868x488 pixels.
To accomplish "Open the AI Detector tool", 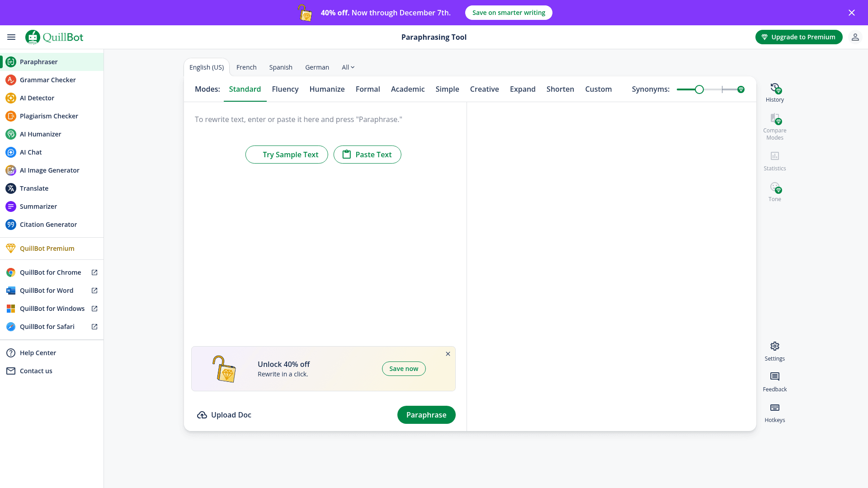I will [37, 98].
